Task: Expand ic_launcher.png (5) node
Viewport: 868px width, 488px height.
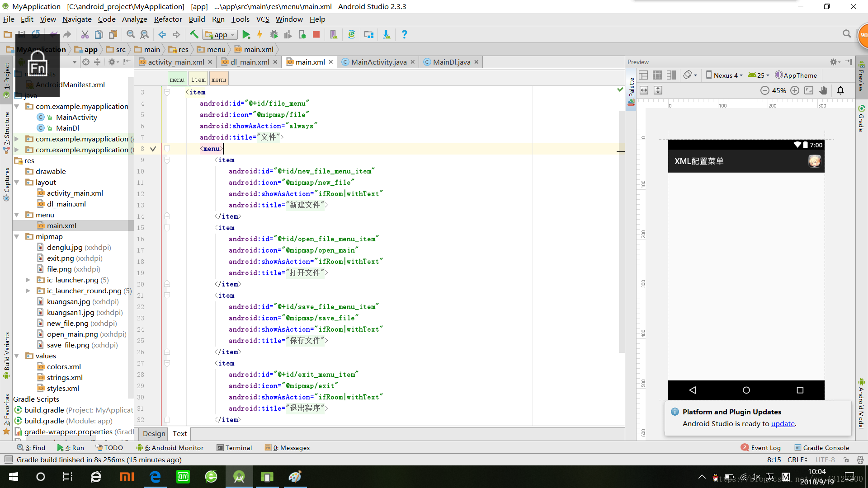Action: click(x=28, y=280)
